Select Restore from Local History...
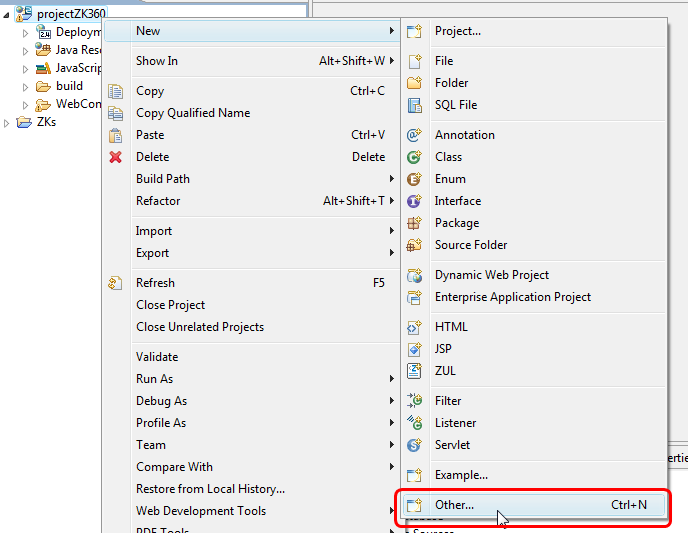The width and height of the screenshot is (688, 533). click(210, 489)
